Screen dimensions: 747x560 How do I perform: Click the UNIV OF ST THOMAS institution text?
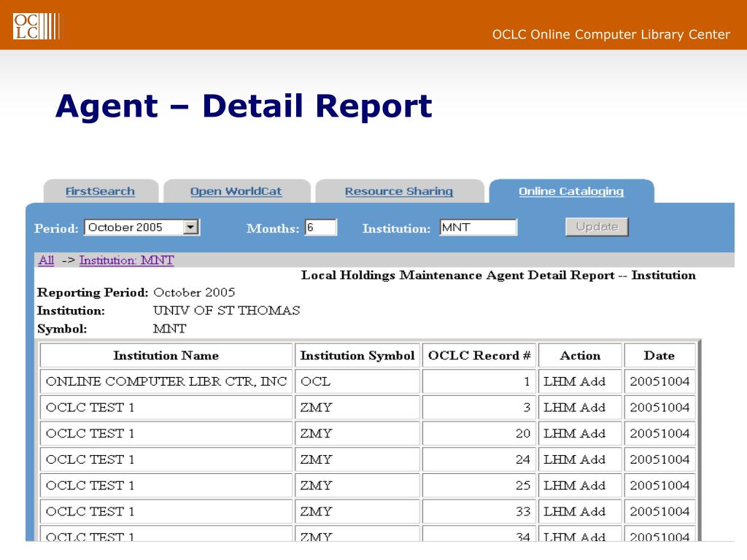click(226, 311)
